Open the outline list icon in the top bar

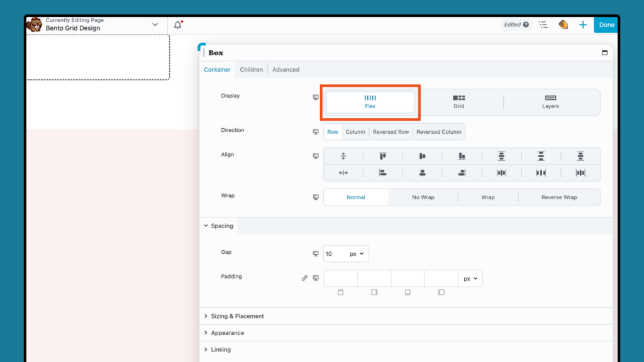coord(543,25)
